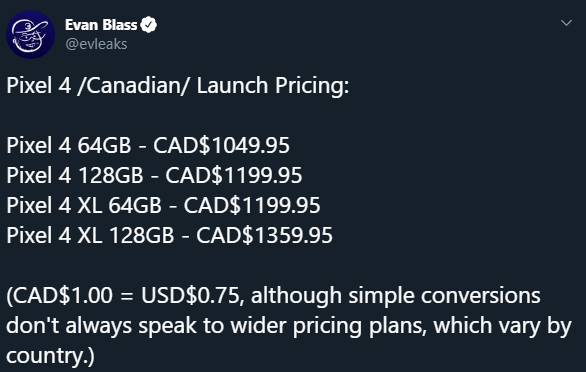This screenshot has width=586, height=372.
Task: Click the CAD$1.00 conversion text
Action: [x=62, y=296]
